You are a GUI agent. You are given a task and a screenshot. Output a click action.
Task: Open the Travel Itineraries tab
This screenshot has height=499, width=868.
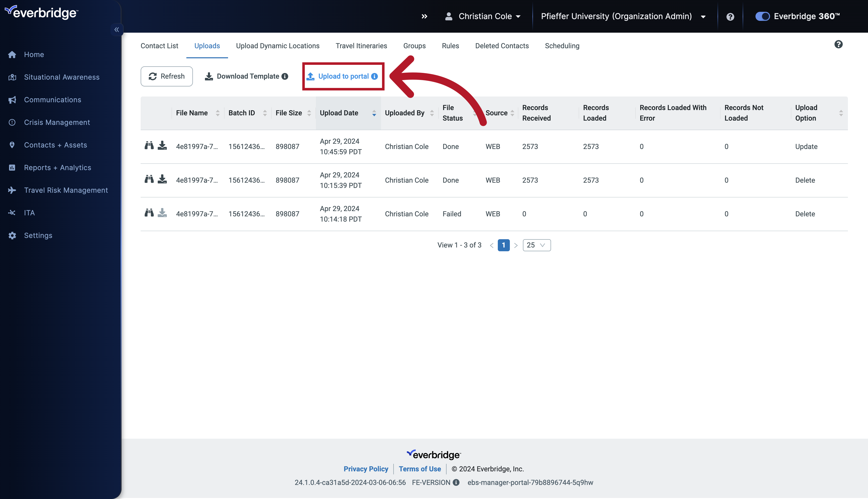point(361,45)
